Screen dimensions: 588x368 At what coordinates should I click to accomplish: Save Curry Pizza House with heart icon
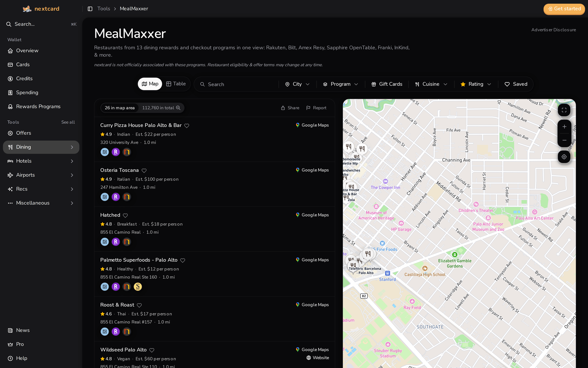coord(187,126)
